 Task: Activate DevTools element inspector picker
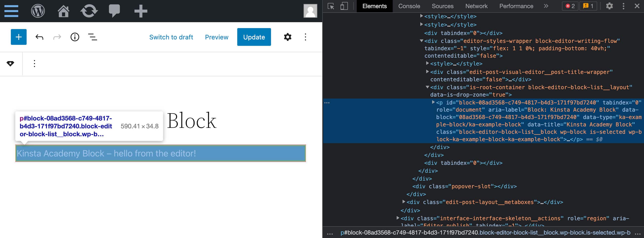[331, 6]
